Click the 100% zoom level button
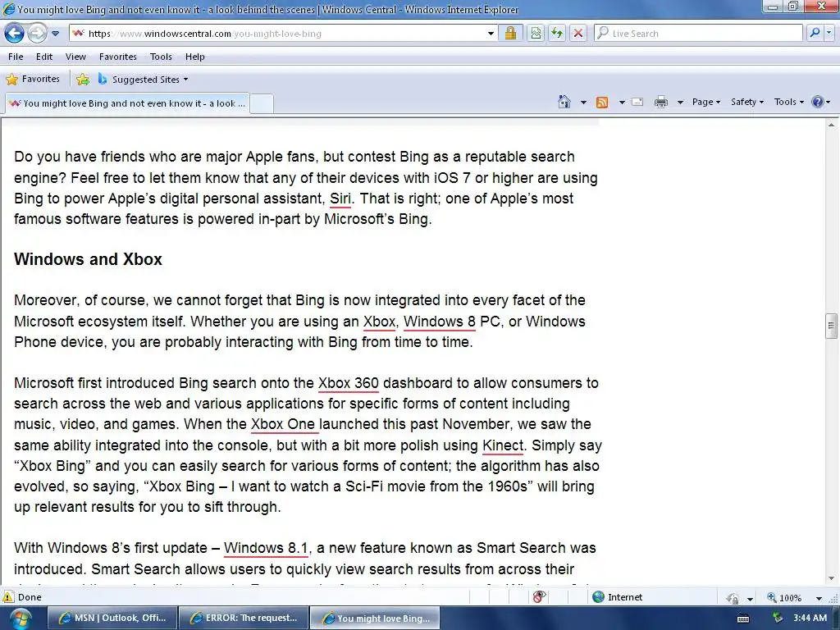840x630 pixels. 784,597
